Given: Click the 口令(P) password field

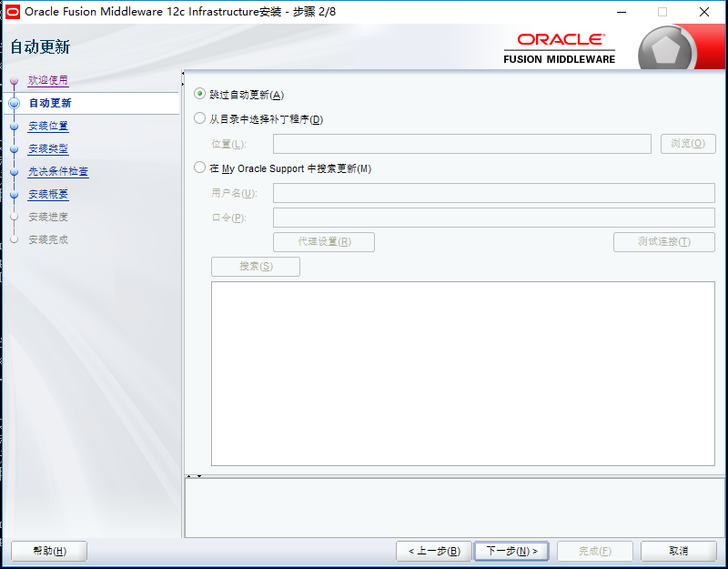Looking at the screenshot, I should coord(494,218).
